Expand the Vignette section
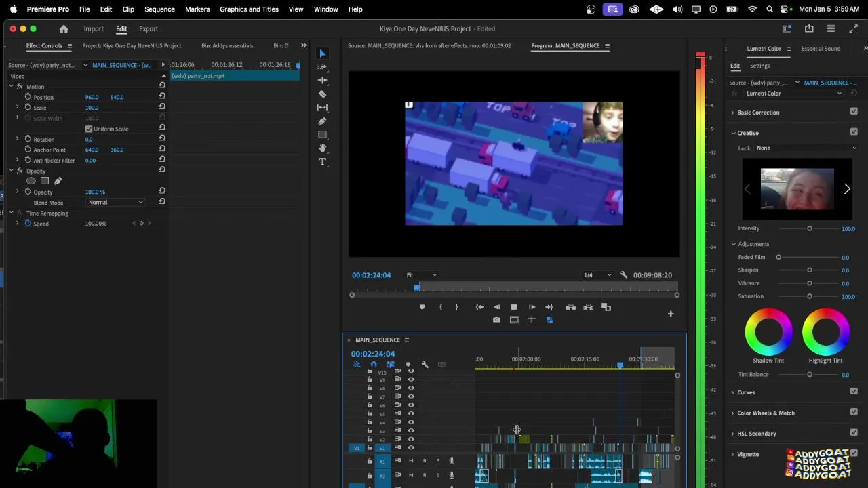 pos(732,454)
